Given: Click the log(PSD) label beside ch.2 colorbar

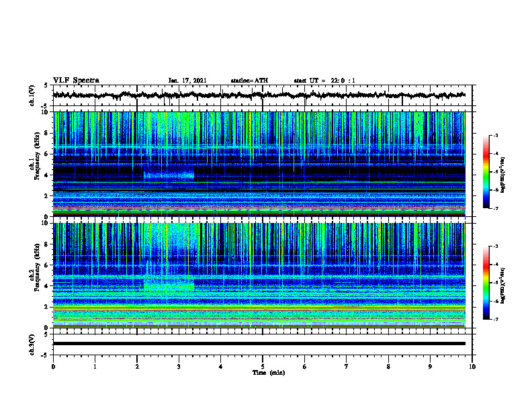Looking at the screenshot, I should (x=503, y=285).
